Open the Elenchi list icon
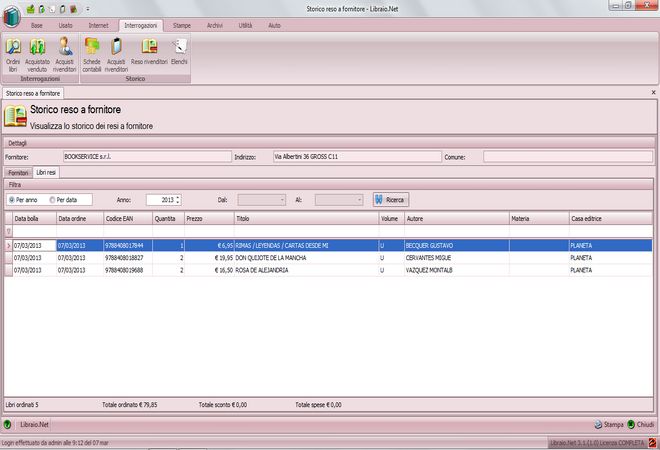 click(x=180, y=50)
